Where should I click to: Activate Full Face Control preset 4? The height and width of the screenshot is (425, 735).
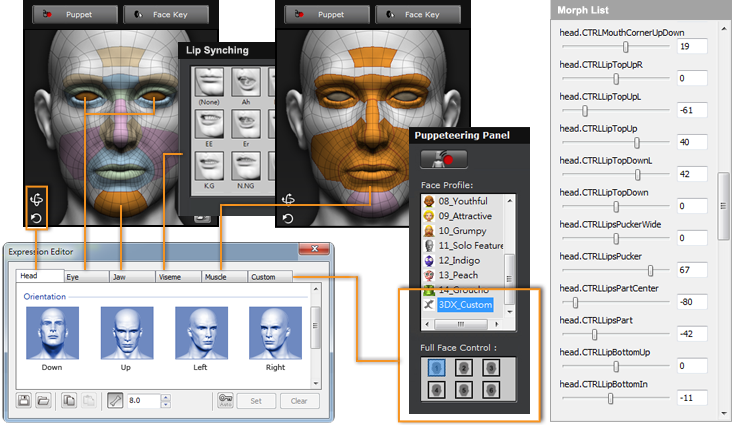436,389
